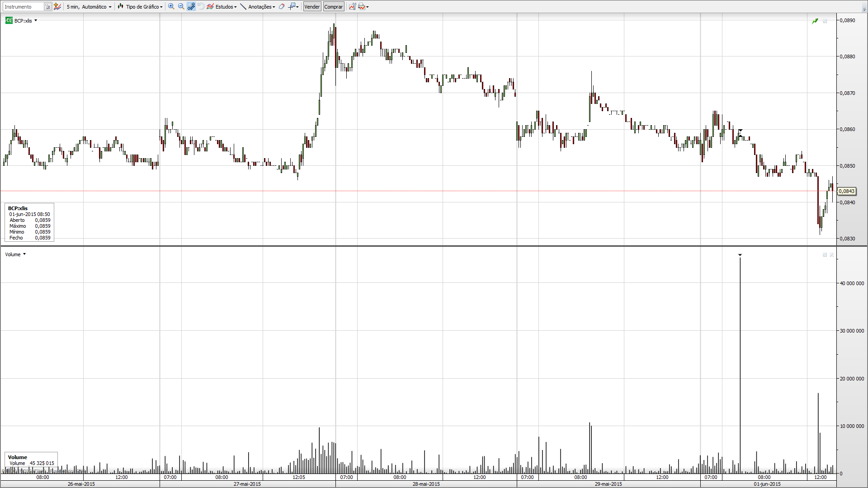Select the eraser annotation tool
Viewport: 868px width, 488px height.
[x=282, y=7]
